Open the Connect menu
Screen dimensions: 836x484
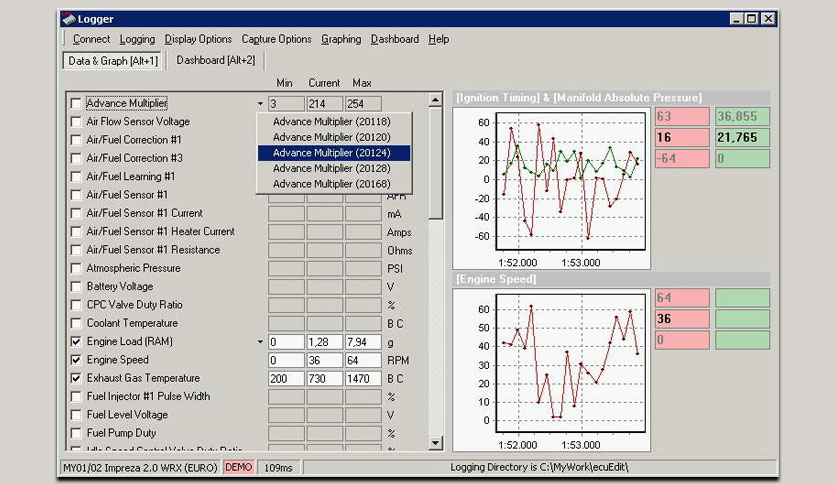[91, 39]
